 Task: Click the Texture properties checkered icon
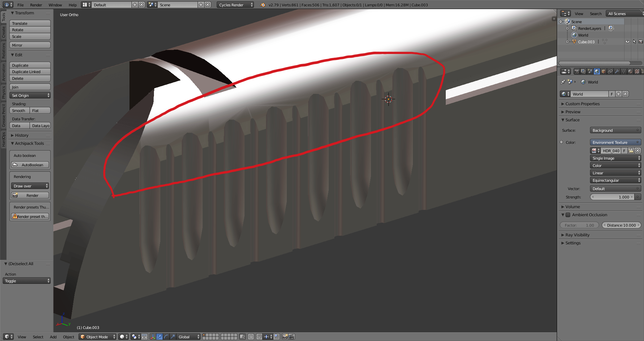point(637,71)
